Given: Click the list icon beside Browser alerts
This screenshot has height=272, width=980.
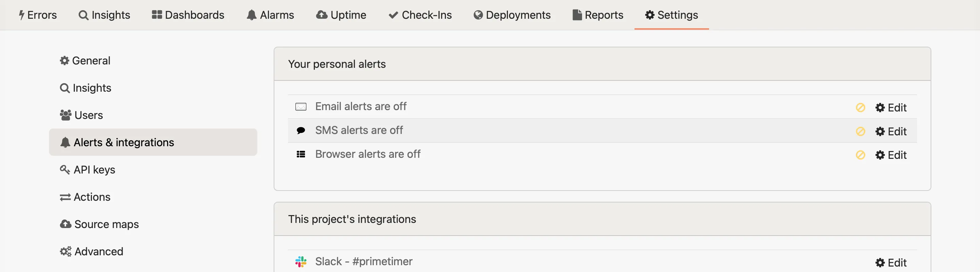Looking at the screenshot, I should [301, 154].
